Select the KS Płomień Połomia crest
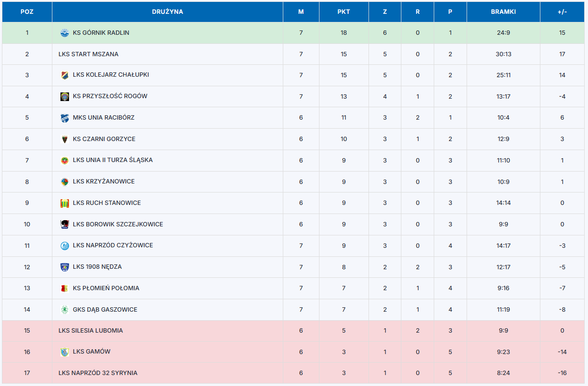Viewport: 588px width, 386px height. [65, 288]
